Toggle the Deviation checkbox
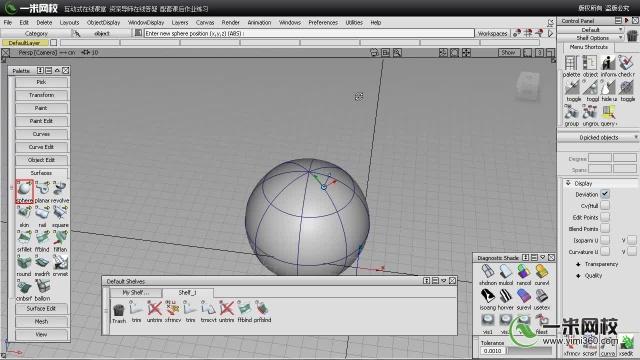The image size is (640, 360). coord(605,195)
